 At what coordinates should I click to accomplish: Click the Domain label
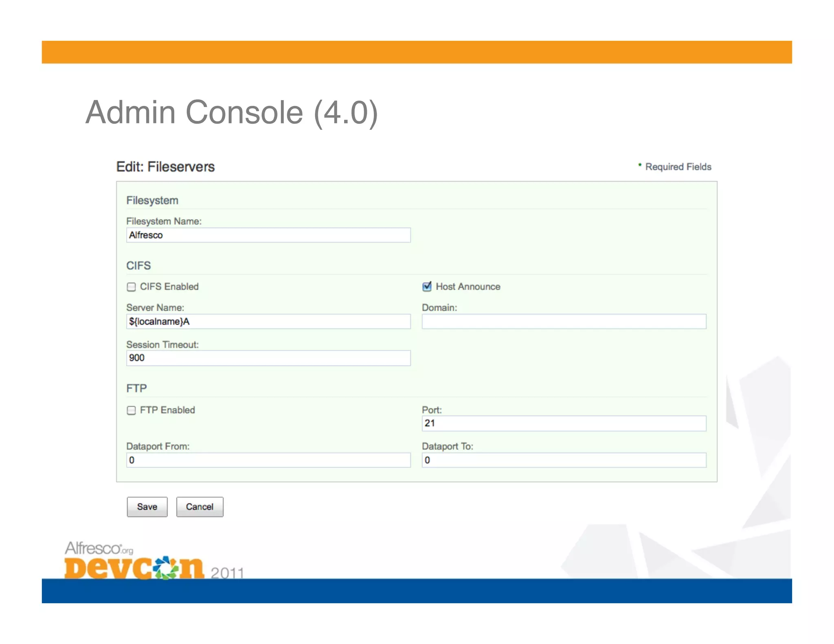[439, 308]
